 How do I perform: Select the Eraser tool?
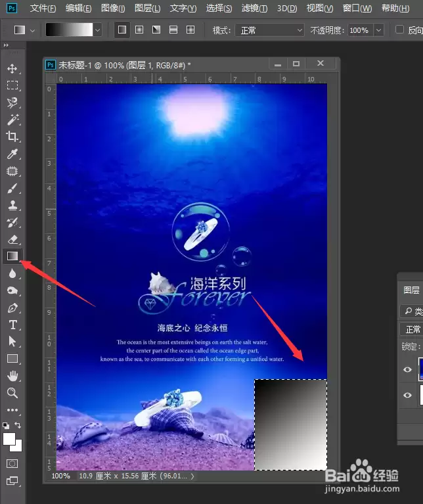pos(12,239)
